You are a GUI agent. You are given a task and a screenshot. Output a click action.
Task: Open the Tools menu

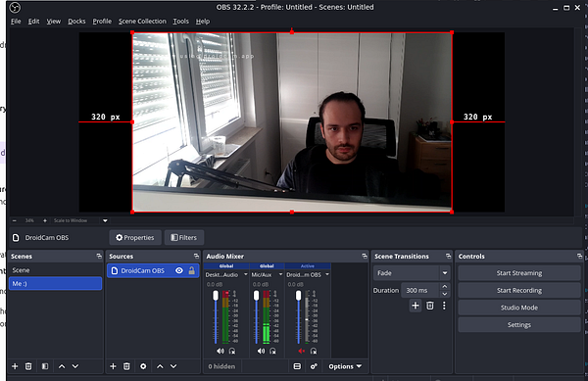point(180,22)
